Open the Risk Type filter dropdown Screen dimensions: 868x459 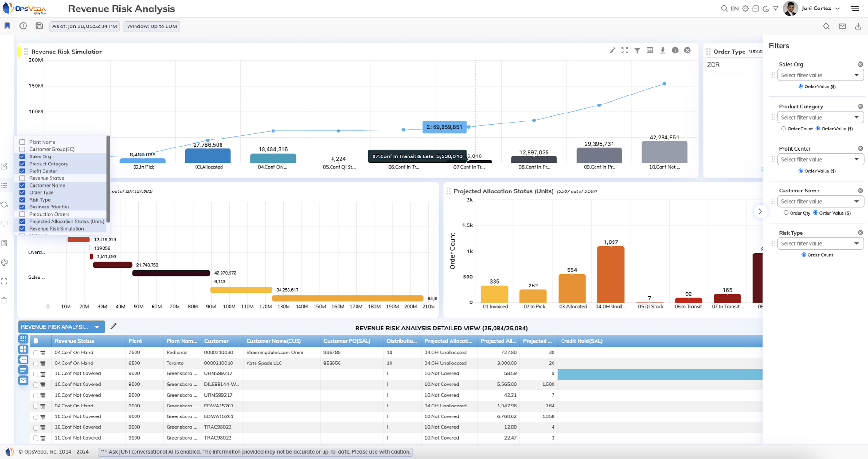pyautogui.click(x=820, y=243)
